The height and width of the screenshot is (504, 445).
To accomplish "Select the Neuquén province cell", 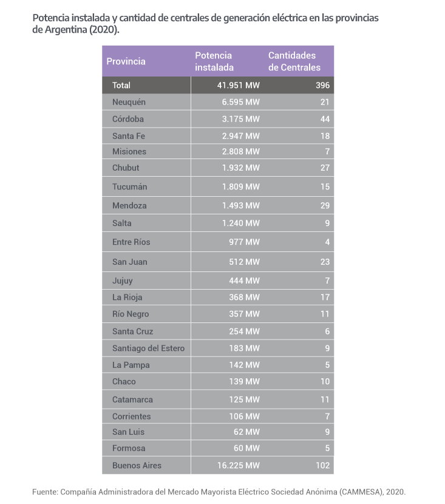I will pyautogui.click(x=129, y=102).
